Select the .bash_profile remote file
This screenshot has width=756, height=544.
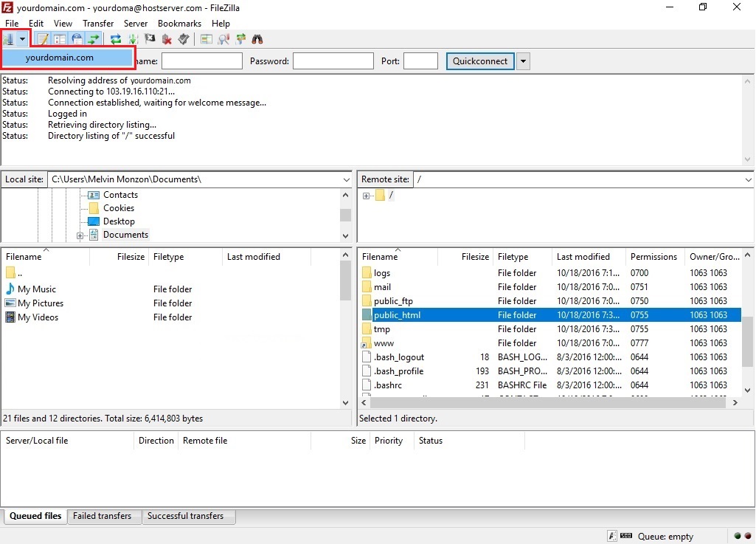pyautogui.click(x=551, y=371)
